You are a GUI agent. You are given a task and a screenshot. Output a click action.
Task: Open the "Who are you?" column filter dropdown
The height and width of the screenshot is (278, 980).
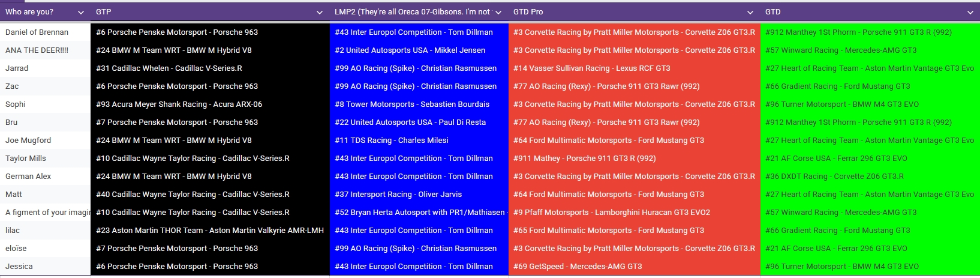click(81, 12)
